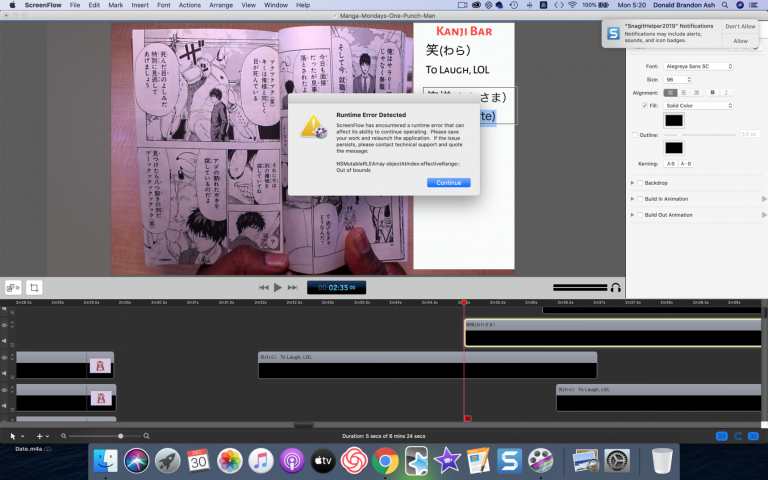Screen dimensions: 768x480
Task: Uncheck the Fill checkbox
Action: (645, 106)
